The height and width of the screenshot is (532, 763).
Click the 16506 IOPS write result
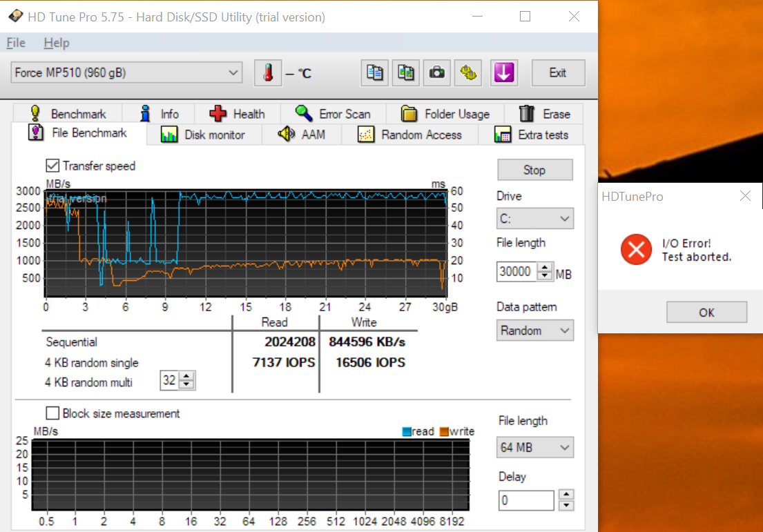(370, 362)
